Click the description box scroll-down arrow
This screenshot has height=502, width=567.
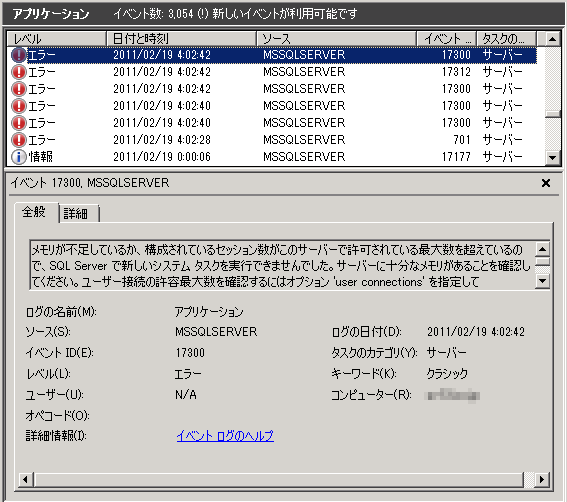(x=542, y=281)
